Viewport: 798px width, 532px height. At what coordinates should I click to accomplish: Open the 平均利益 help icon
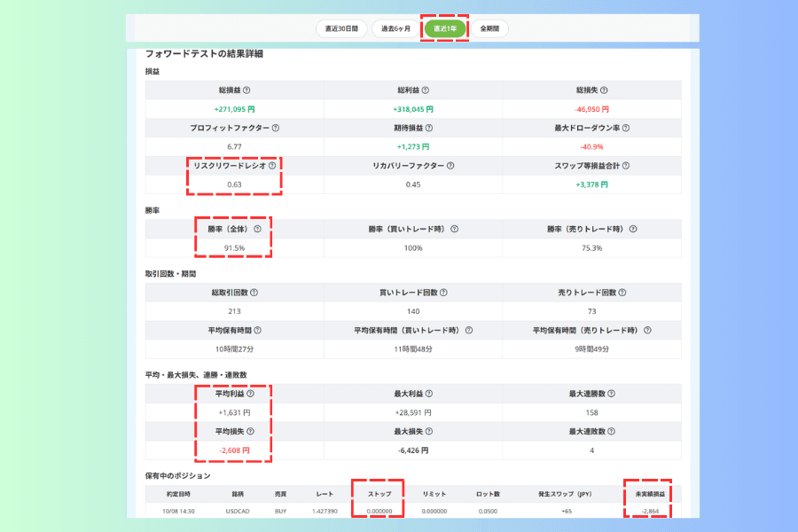(250, 394)
